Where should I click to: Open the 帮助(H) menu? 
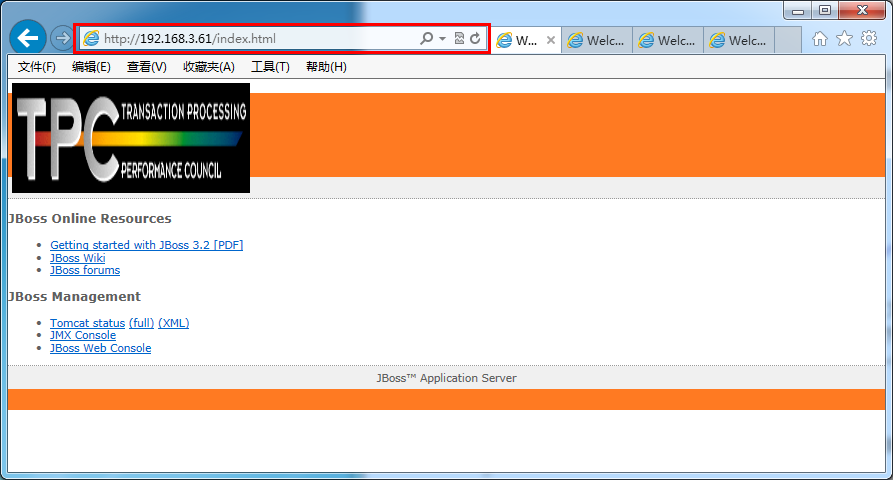(x=326, y=67)
